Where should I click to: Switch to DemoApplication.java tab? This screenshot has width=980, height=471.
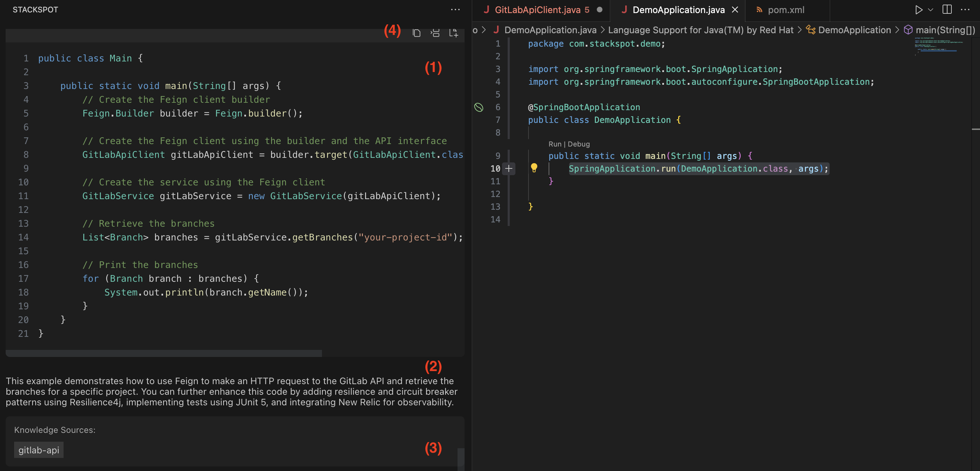click(677, 10)
